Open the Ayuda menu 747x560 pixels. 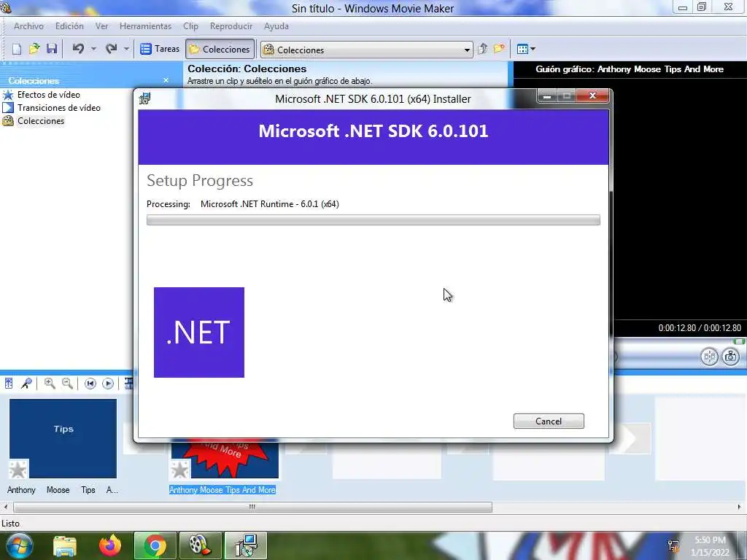(x=276, y=26)
